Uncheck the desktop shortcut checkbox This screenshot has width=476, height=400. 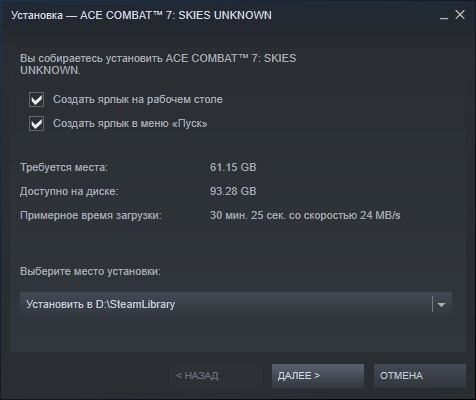(36, 99)
